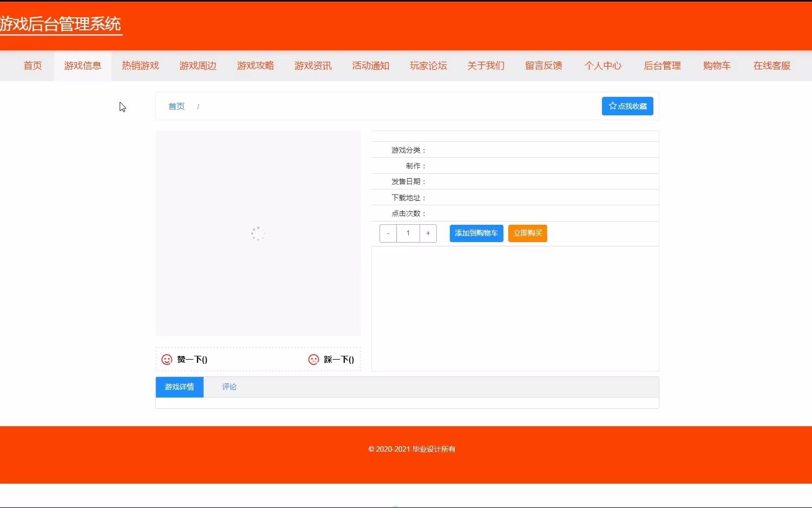Open 游戏周边 navigation item

click(198, 66)
